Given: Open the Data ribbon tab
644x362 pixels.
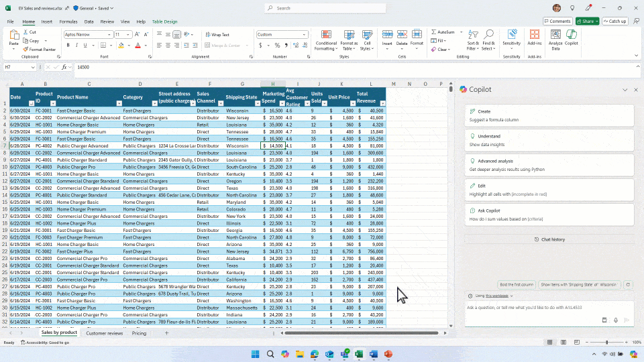Looking at the screenshot, I should tap(89, 21).
